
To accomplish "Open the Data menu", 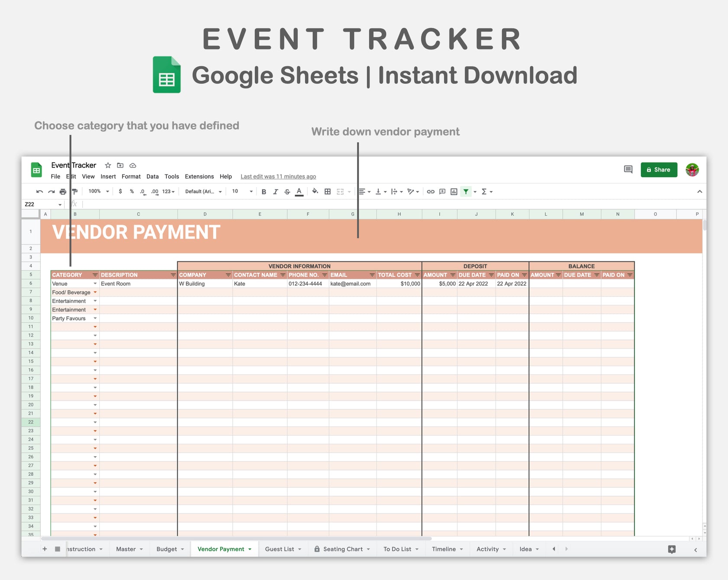I will [153, 176].
